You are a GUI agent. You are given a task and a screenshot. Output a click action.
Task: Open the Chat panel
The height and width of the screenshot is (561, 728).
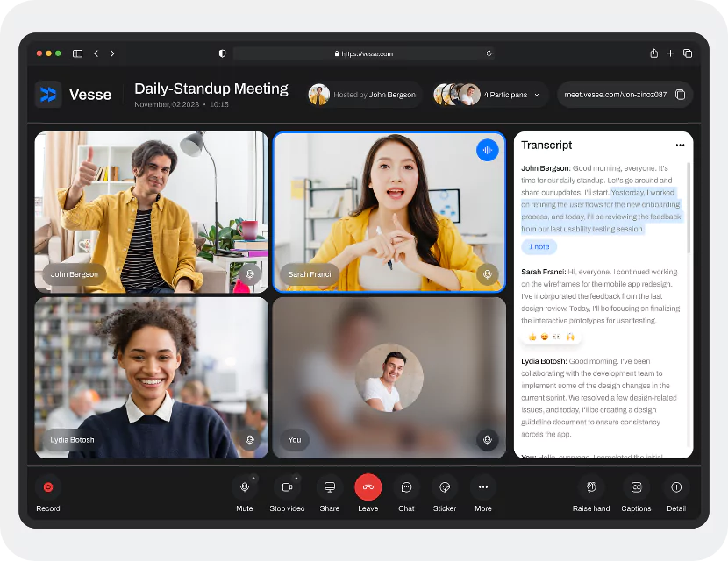[406, 487]
